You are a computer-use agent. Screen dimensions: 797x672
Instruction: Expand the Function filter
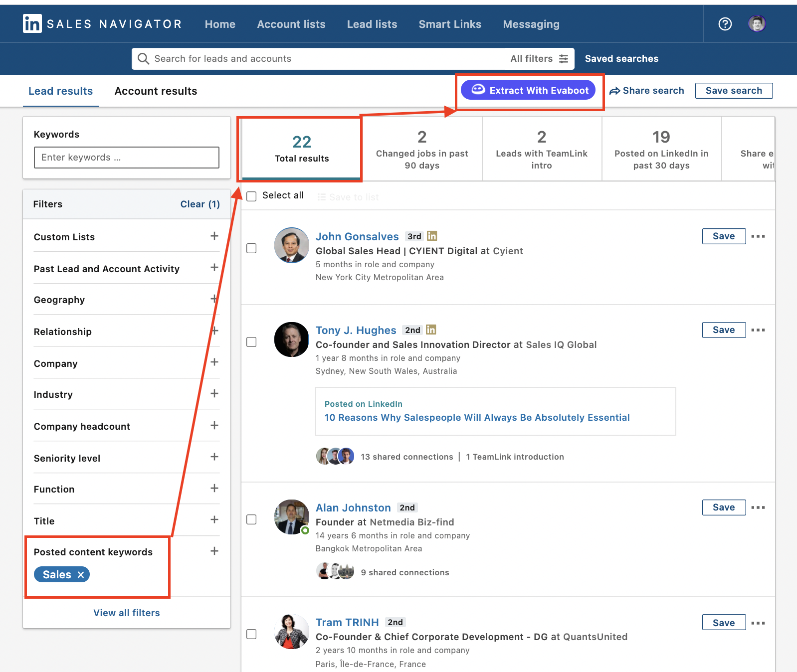click(214, 488)
